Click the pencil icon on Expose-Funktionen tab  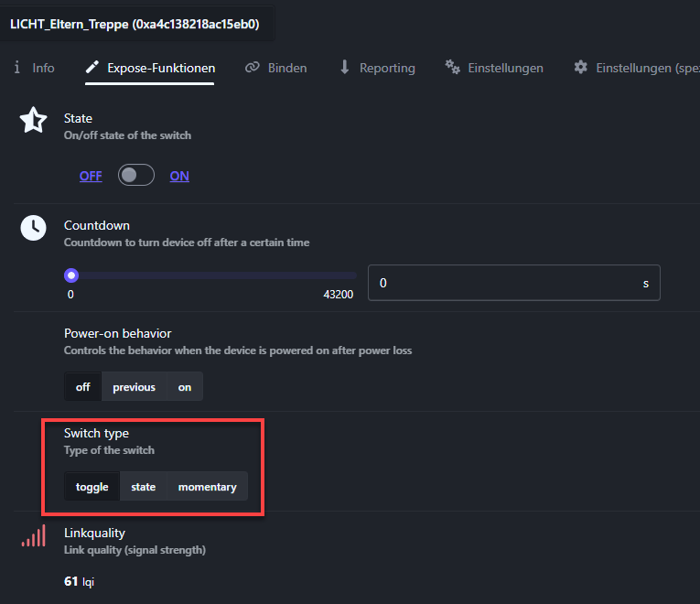pyautogui.click(x=92, y=68)
